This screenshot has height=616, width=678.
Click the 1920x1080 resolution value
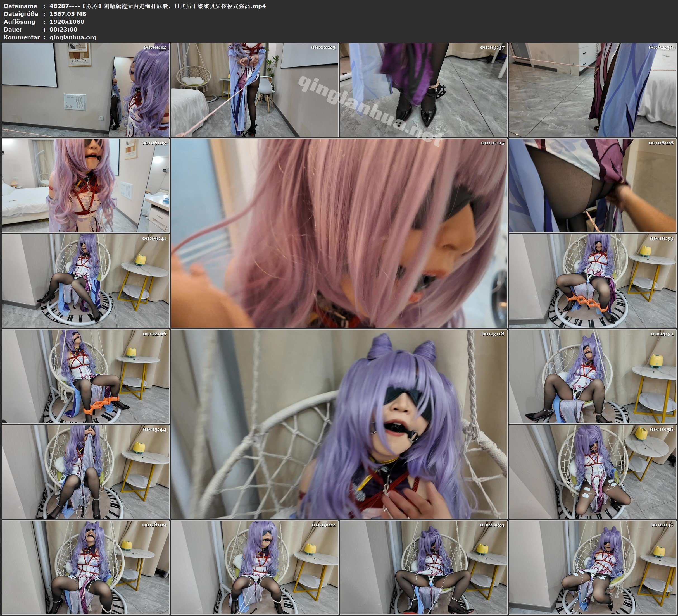coord(66,22)
